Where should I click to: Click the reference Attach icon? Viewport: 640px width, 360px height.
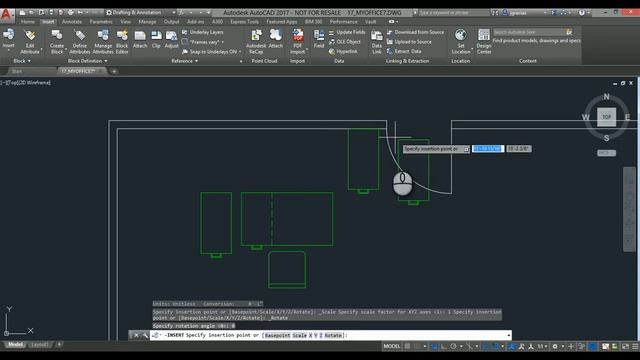point(140,36)
